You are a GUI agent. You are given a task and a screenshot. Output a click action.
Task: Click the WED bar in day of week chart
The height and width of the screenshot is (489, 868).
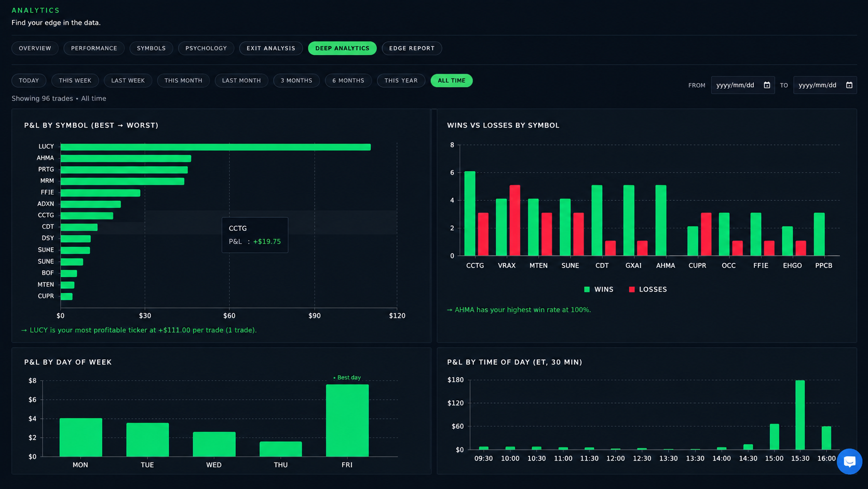pos(214,444)
